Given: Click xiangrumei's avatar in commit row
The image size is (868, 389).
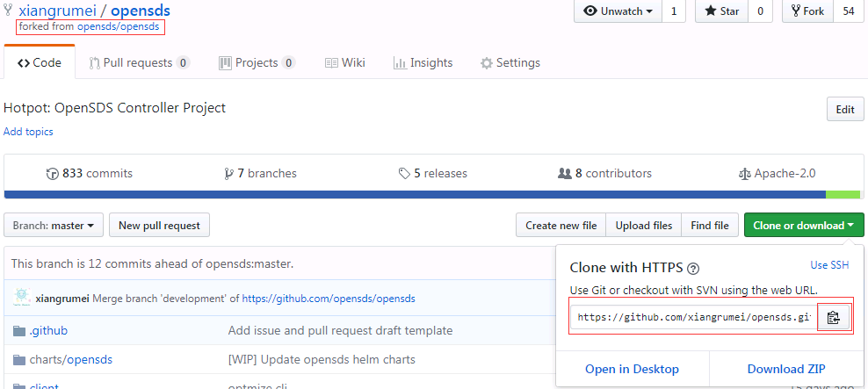Looking at the screenshot, I should point(22,298).
